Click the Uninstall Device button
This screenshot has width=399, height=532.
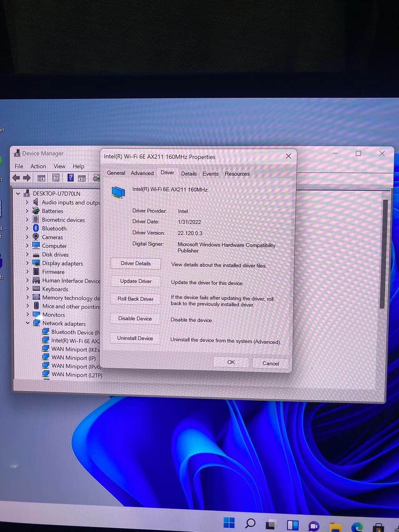tap(135, 338)
